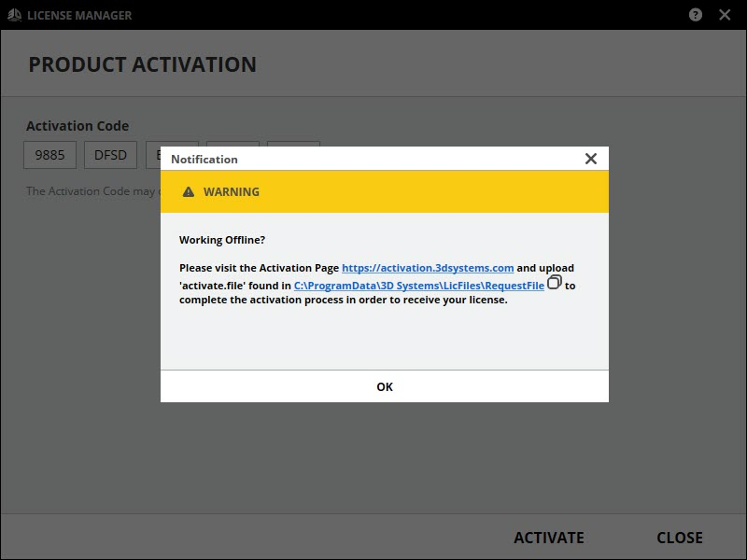Open the activation.3dsystems.com link
Screen dimensions: 747x560
(428, 268)
